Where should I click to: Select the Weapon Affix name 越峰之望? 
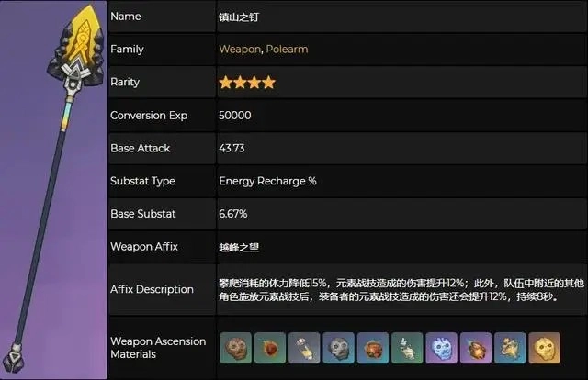click(239, 247)
